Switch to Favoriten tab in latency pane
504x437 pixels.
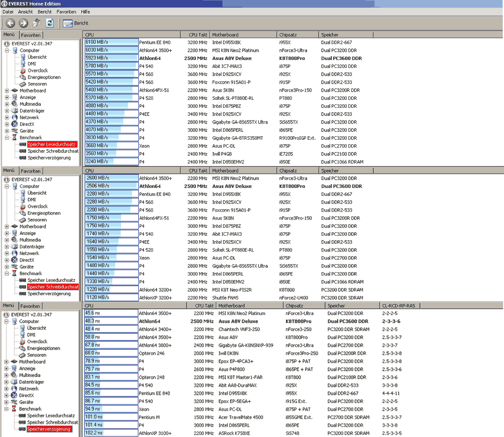click(30, 306)
